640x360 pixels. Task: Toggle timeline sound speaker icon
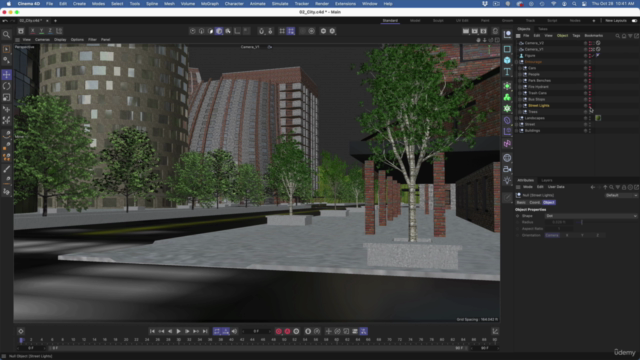[234, 331]
